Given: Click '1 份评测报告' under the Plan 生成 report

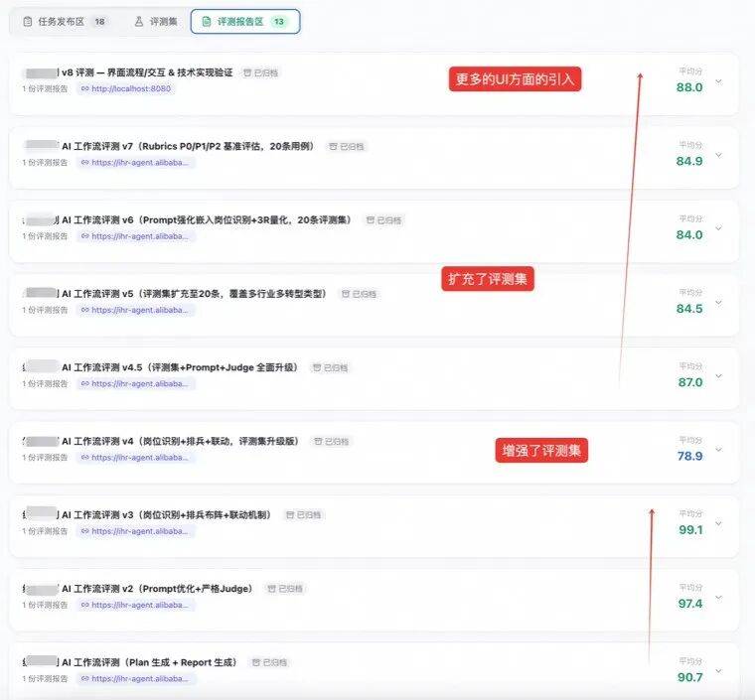Looking at the screenshot, I should point(45,678).
